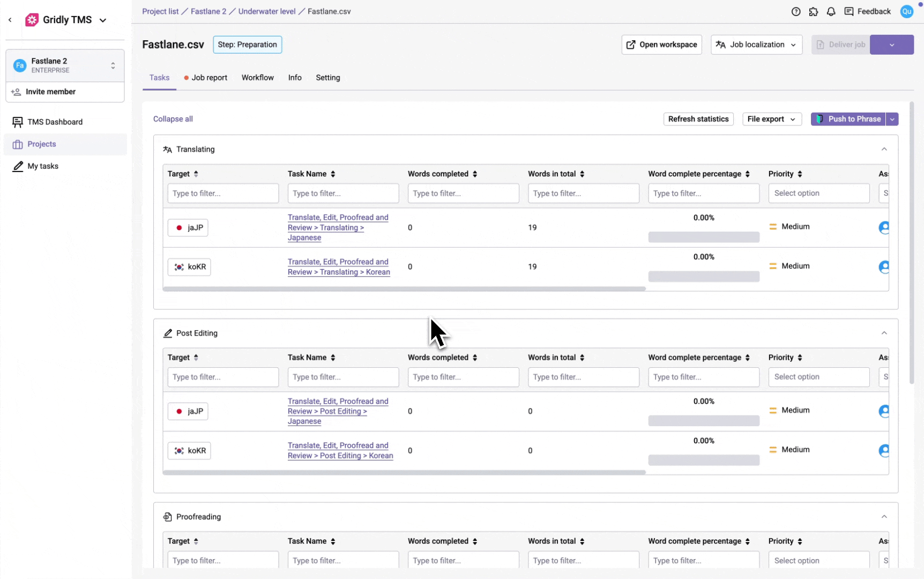
Task: Switch to the Job report tab
Action: [208, 78]
